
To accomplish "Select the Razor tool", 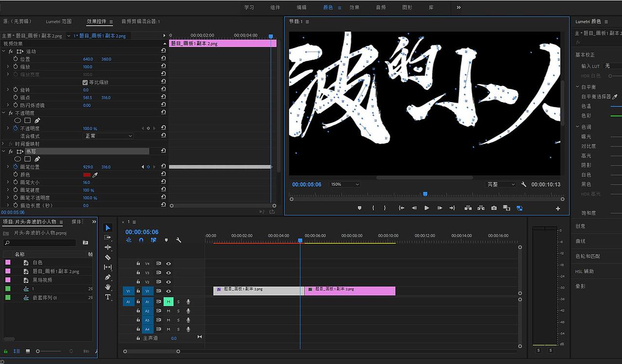I will click(x=108, y=258).
